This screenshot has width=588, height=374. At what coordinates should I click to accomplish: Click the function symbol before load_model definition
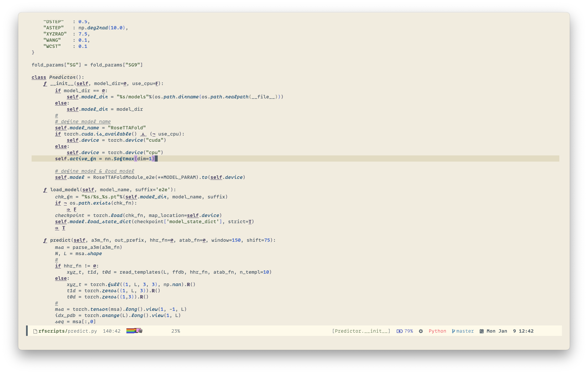click(x=45, y=190)
